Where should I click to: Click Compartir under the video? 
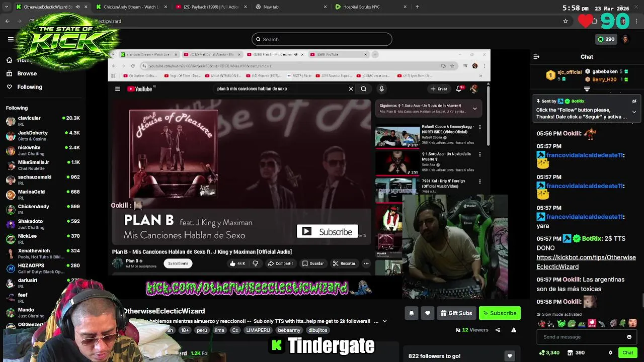tap(280, 263)
